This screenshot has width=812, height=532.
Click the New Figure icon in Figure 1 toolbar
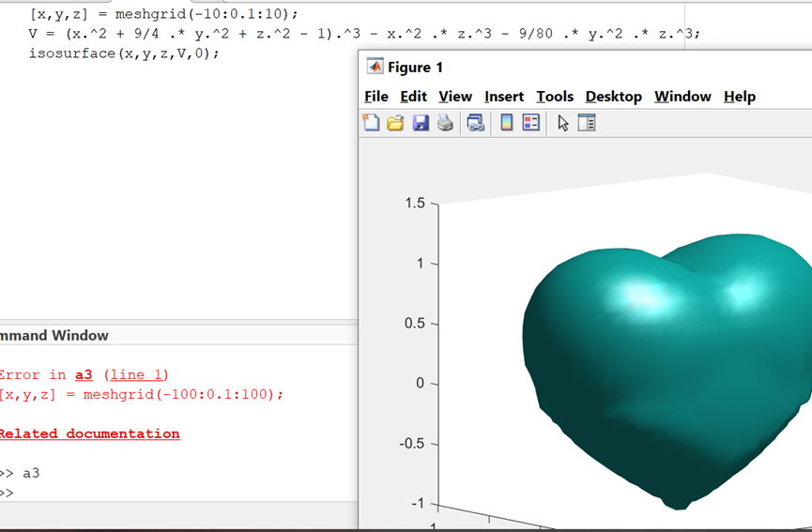371,123
